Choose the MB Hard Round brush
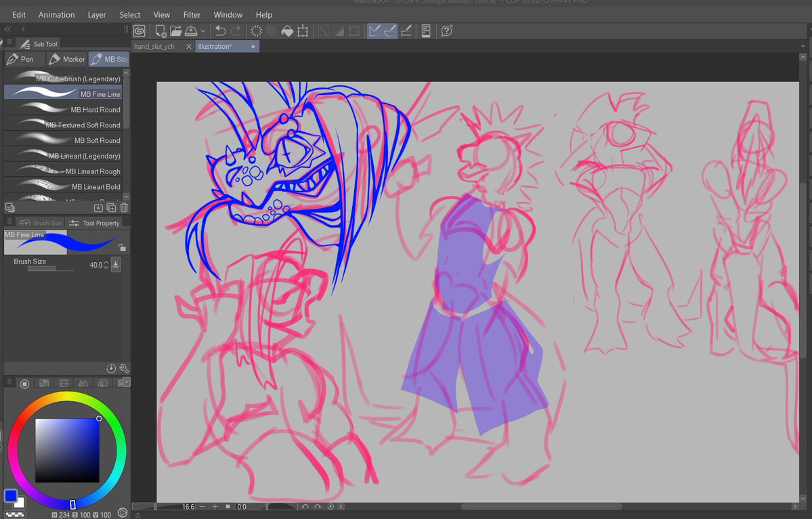 pos(63,109)
